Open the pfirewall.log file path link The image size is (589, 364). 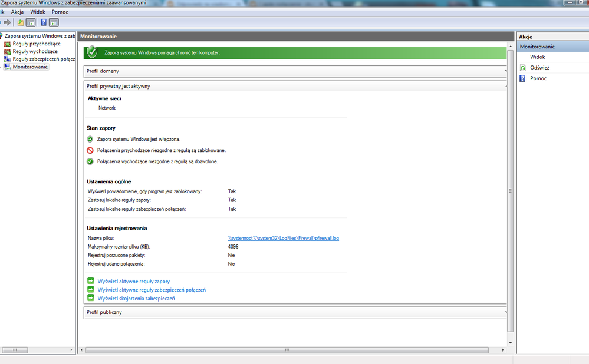[x=284, y=238]
